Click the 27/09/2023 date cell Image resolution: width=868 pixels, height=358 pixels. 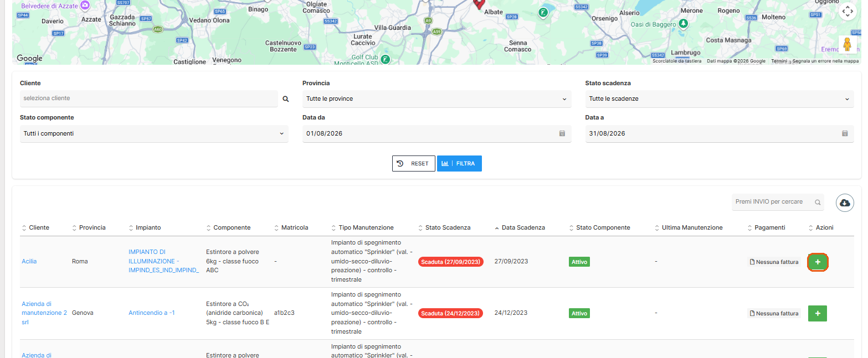pos(511,261)
